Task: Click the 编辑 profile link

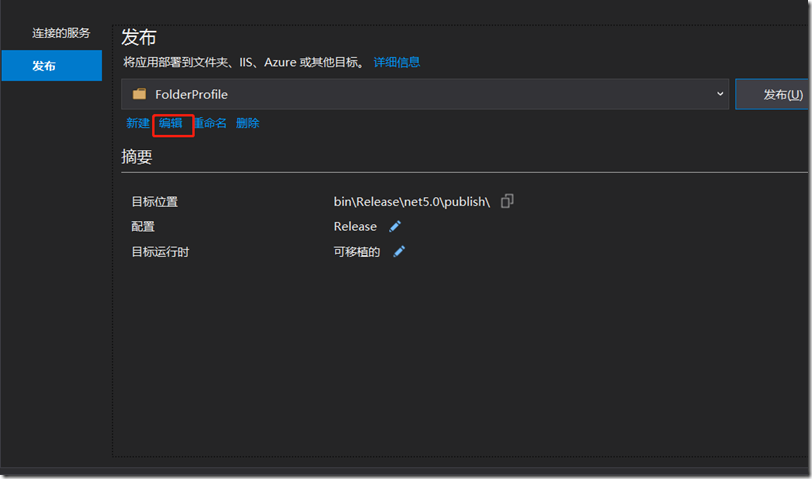Action: [x=170, y=123]
